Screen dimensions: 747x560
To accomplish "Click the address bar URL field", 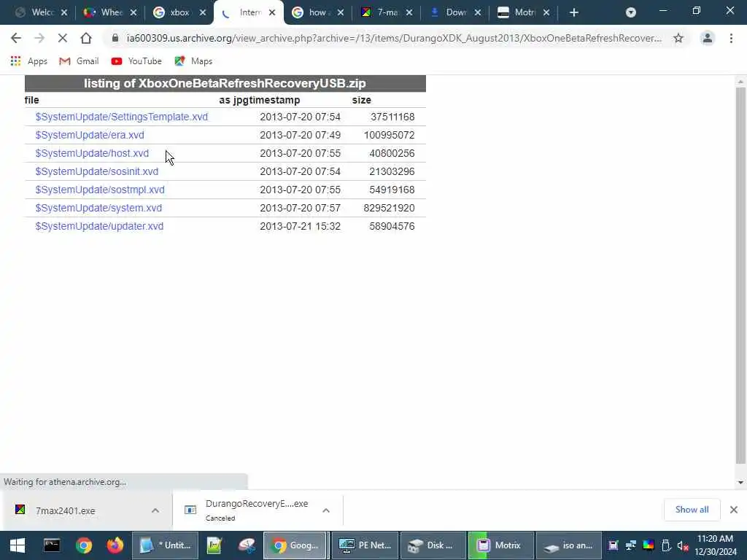I will pyautogui.click(x=393, y=38).
